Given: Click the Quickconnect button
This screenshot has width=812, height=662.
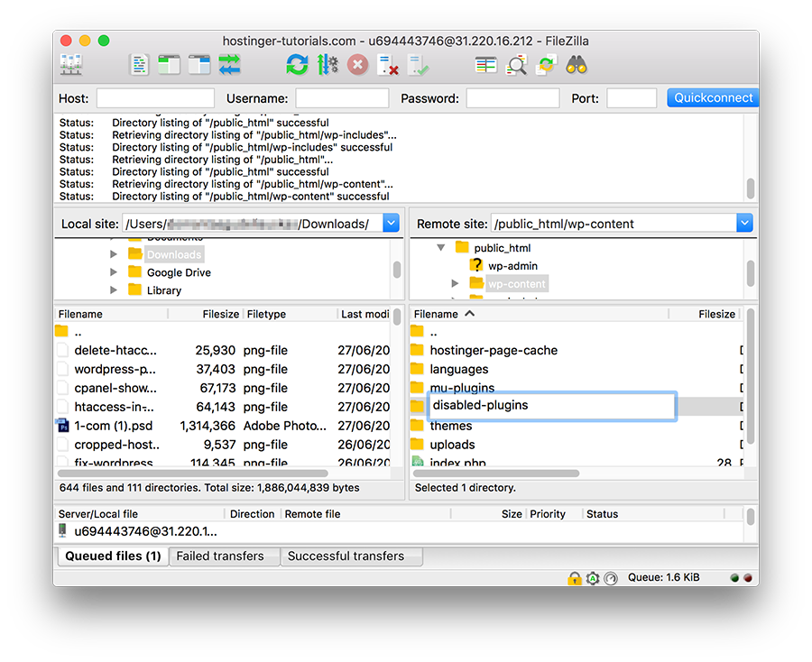Looking at the screenshot, I should click(x=712, y=98).
